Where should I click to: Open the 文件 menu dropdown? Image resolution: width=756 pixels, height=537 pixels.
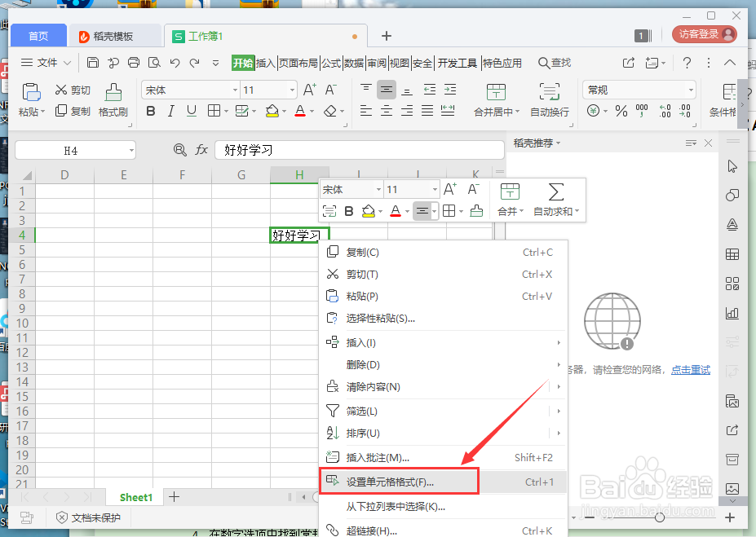click(x=46, y=63)
